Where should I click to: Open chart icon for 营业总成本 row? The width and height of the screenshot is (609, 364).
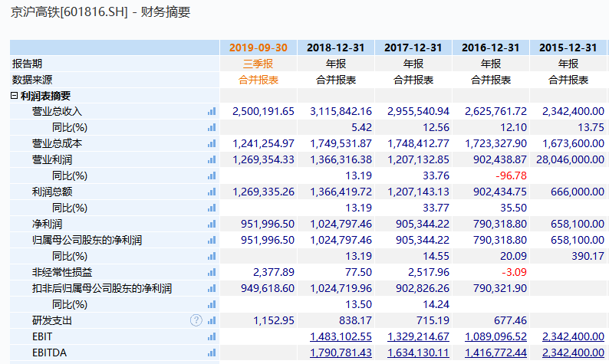212,143
